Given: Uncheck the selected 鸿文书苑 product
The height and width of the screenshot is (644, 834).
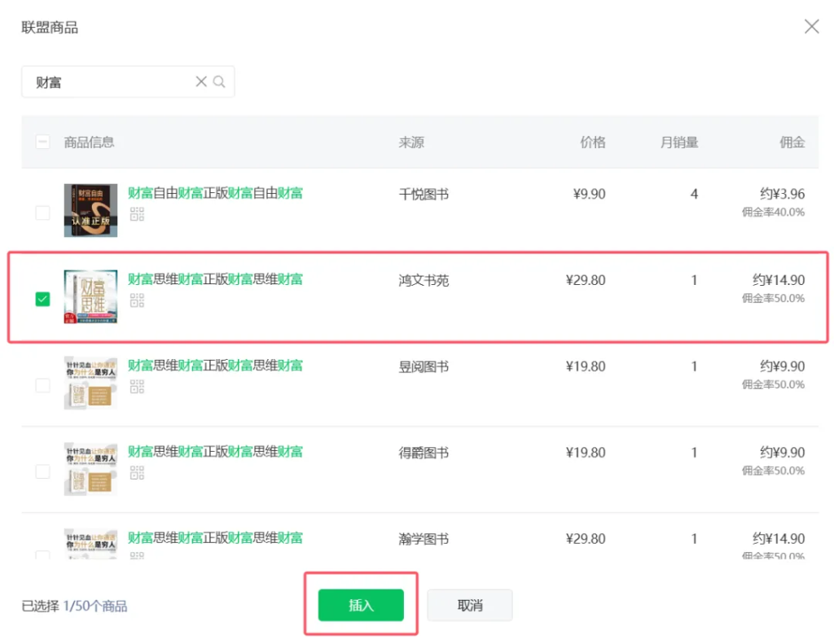Looking at the screenshot, I should [x=42, y=299].
